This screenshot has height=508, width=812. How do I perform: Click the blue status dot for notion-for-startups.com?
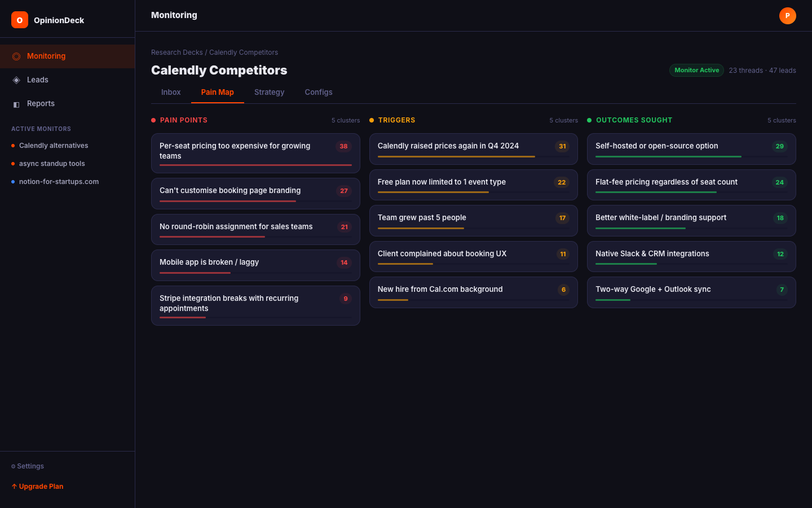coord(12,182)
